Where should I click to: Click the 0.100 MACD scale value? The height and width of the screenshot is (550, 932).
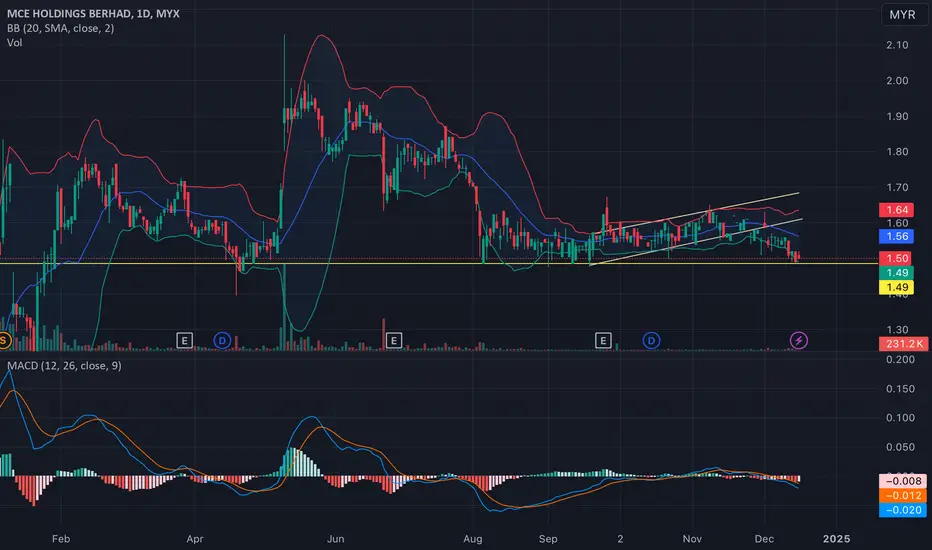point(900,418)
